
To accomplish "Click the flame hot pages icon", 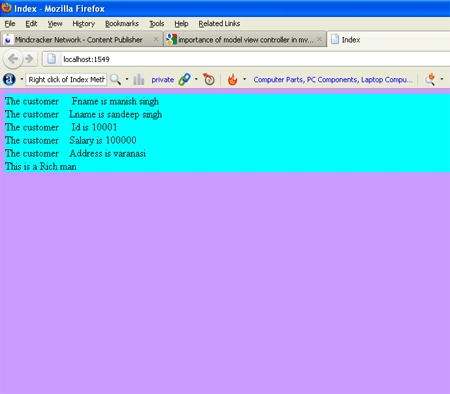I will click(232, 79).
